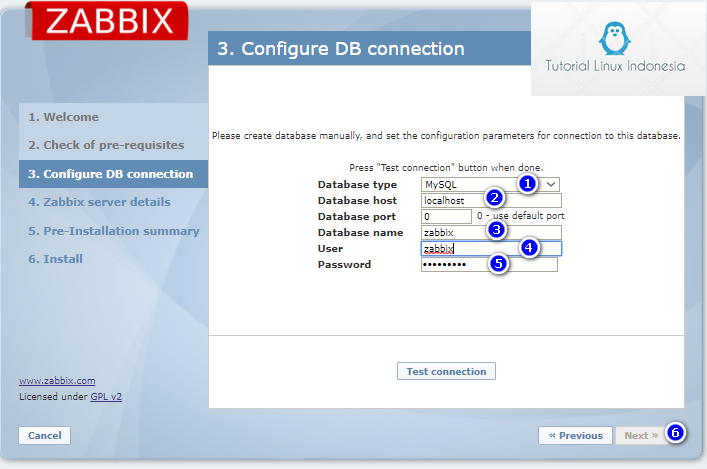
Task: Click the Database host label
Action: pos(357,200)
